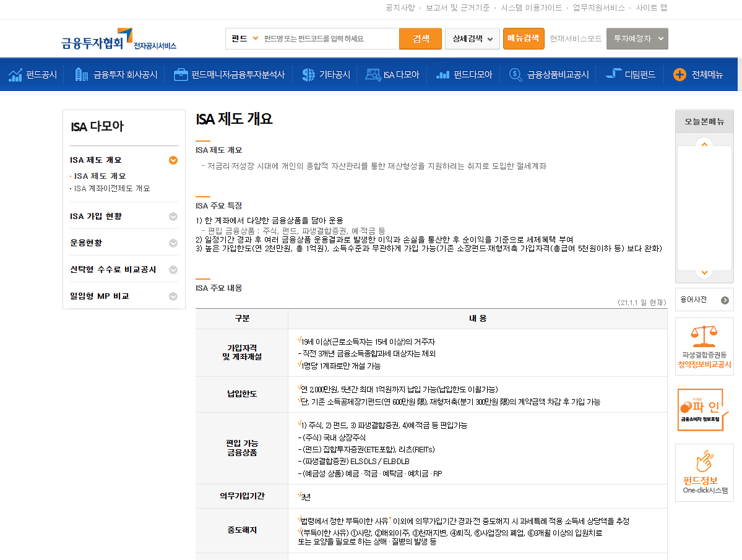742x560 pixels.
Task: Expand the ISA 가입 현황 section
Action: click(x=124, y=216)
